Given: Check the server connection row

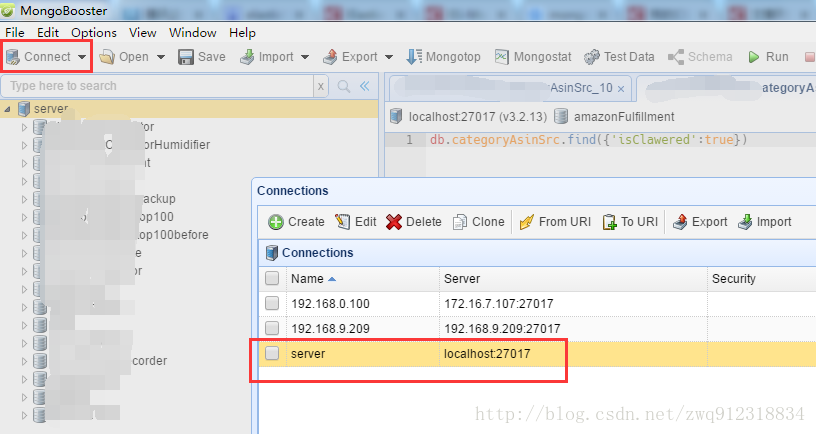Looking at the screenshot, I should [272, 353].
